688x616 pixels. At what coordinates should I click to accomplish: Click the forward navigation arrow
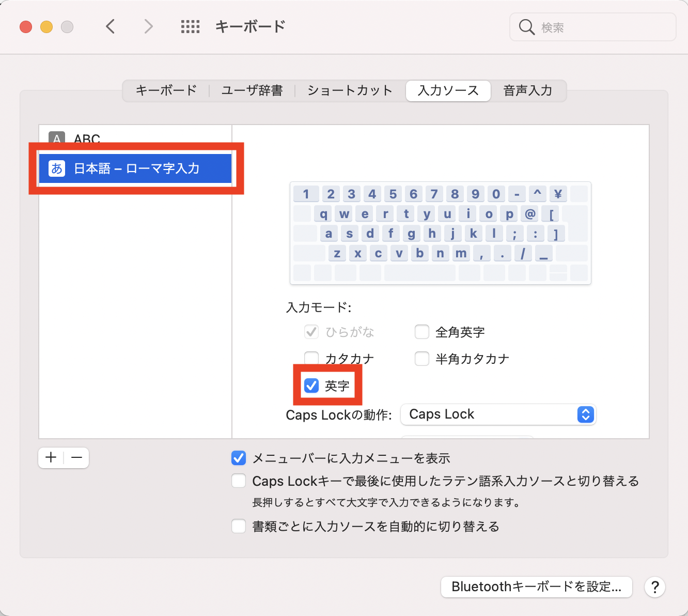(148, 26)
